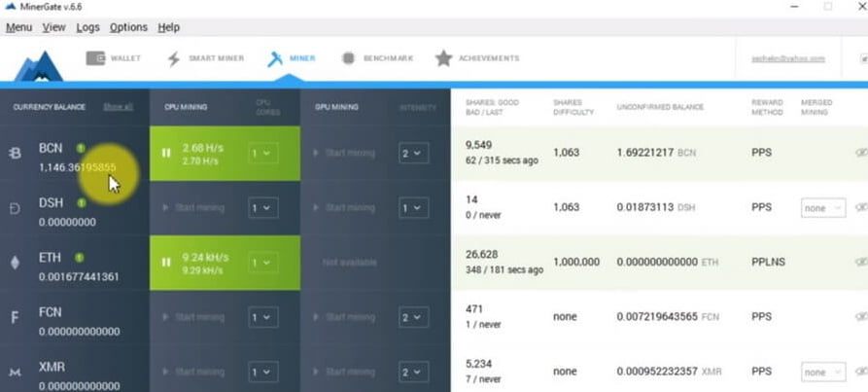Start GPU mining for DSH
This screenshot has width=868, height=392.
344,207
